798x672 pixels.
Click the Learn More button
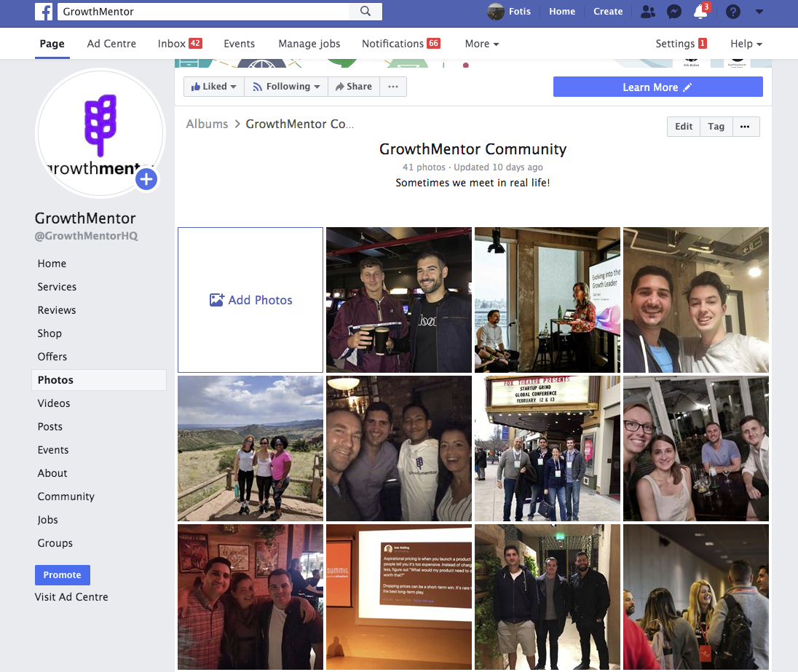pos(657,87)
